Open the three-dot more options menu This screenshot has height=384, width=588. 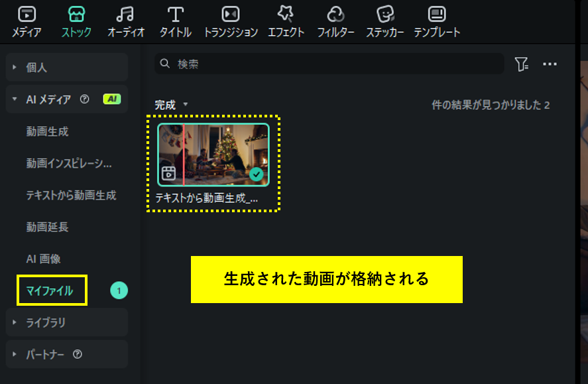click(x=550, y=64)
